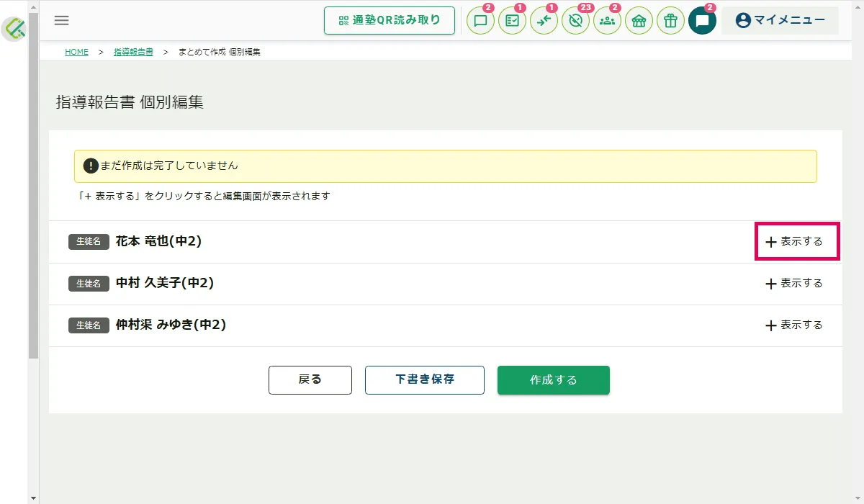Click student name 仲村渠 みゆき(中2)
864x504 pixels.
point(171,325)
